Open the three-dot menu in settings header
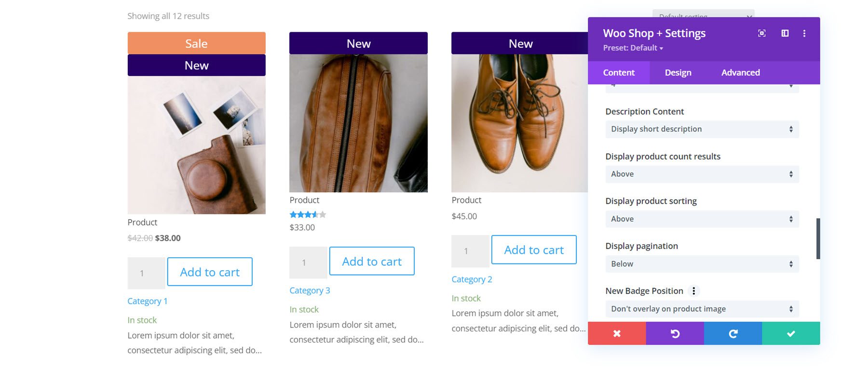The height and width of the screenshot is (369, 868). pyautogui.click(x=804, y=33)
